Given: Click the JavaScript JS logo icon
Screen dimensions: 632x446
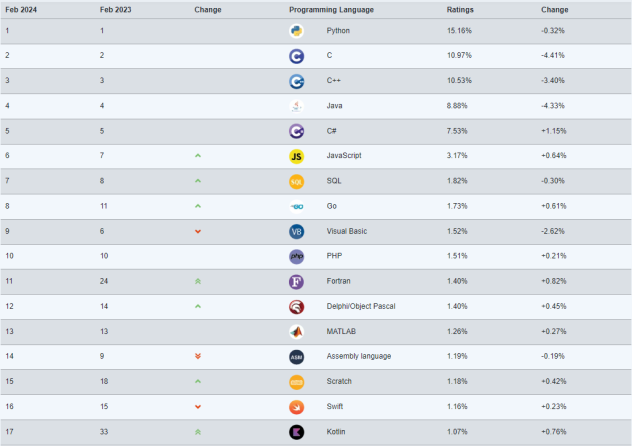Looking at the screenshot, I should 296,156.
